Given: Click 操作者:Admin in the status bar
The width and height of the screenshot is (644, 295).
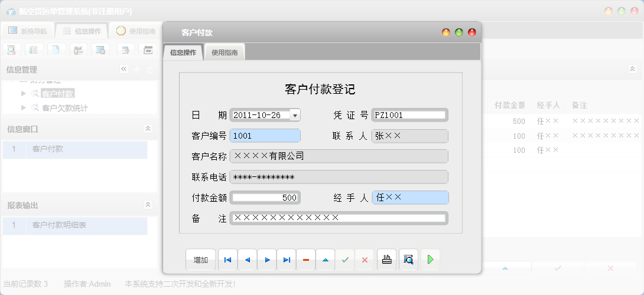Looking at the screenshot, I should click(87, 284).
